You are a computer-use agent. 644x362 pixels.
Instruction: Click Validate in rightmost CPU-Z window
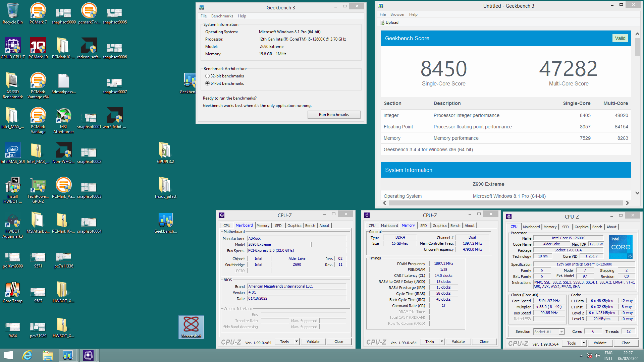click(x=600, y=343)
